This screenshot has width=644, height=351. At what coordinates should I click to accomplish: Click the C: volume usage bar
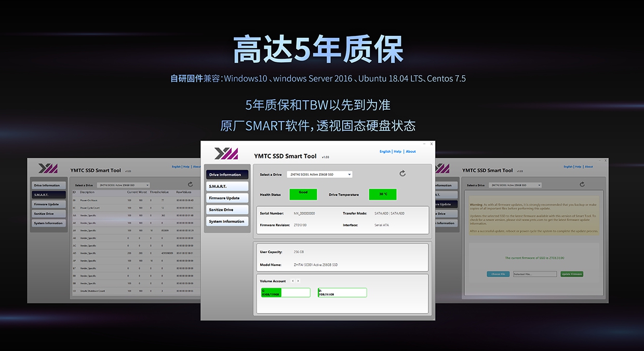click(x=286, y=293)
